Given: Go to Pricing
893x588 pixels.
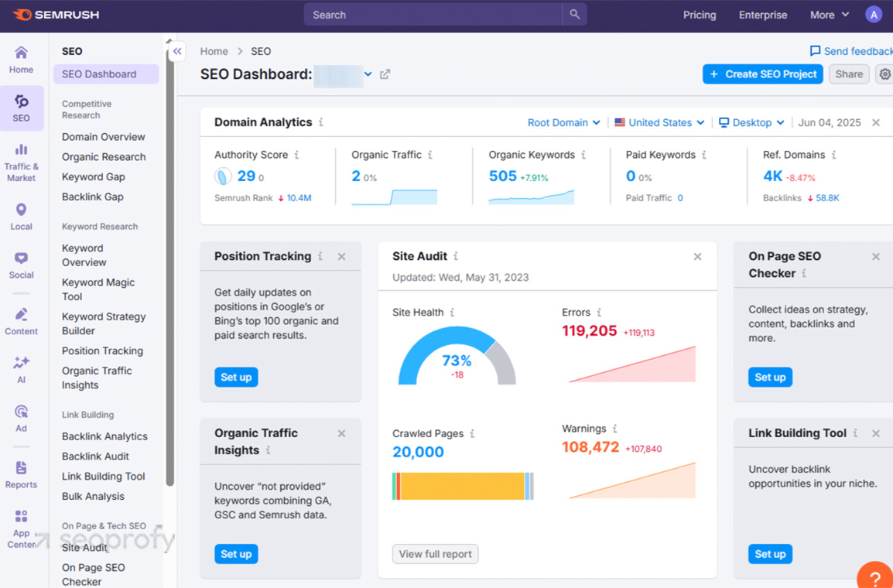Looking at the screenshot, I should pyautogui.click(x=700, y=15).
